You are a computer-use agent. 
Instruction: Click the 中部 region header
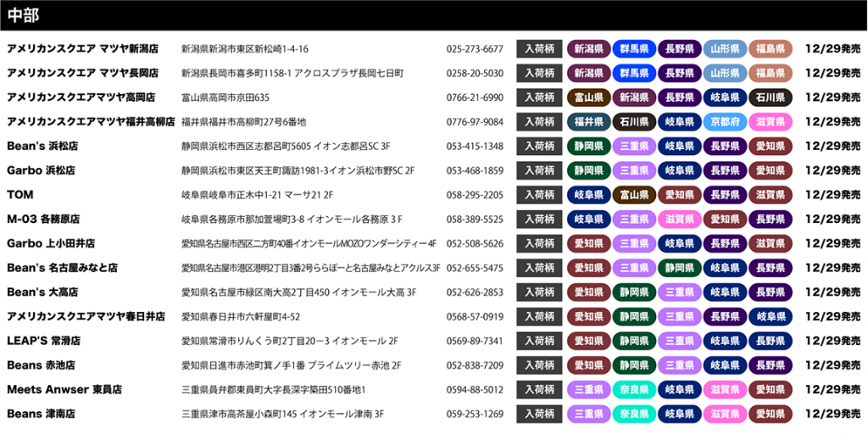[25, 15]
